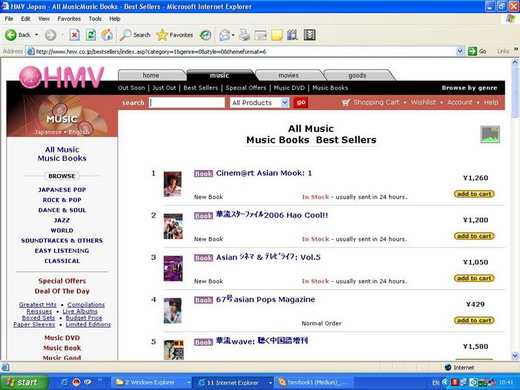Image resolution: width=520 pixels, height=390 pixels.
Task: Click the language EN indicator in system tray
Action: [x=436, y=382]
